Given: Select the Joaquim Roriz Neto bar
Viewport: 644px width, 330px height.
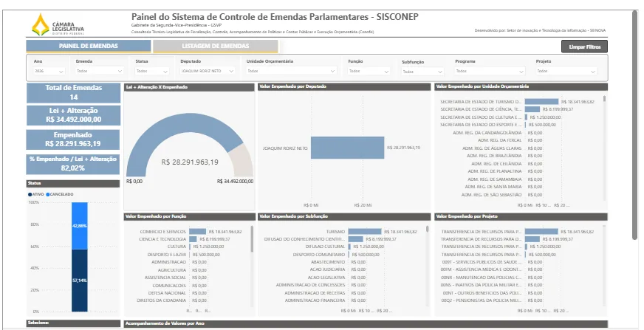Looking at the screenshot, I should 347,148.
